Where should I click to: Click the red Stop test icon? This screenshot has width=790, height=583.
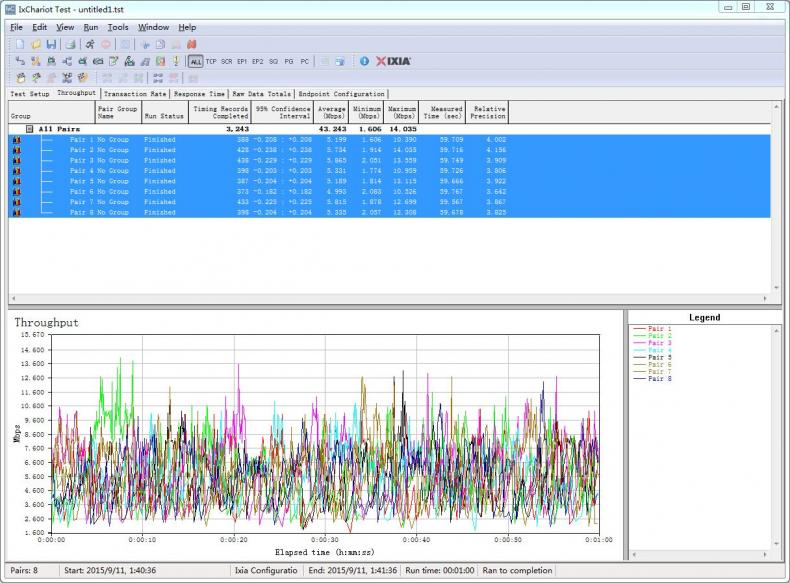(105, 45)
